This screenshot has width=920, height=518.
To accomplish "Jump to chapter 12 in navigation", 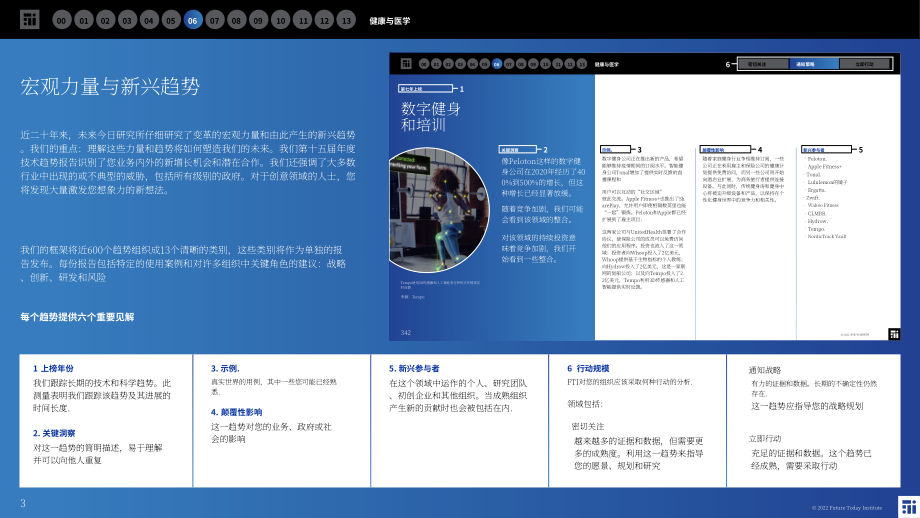I will [324, 21].
